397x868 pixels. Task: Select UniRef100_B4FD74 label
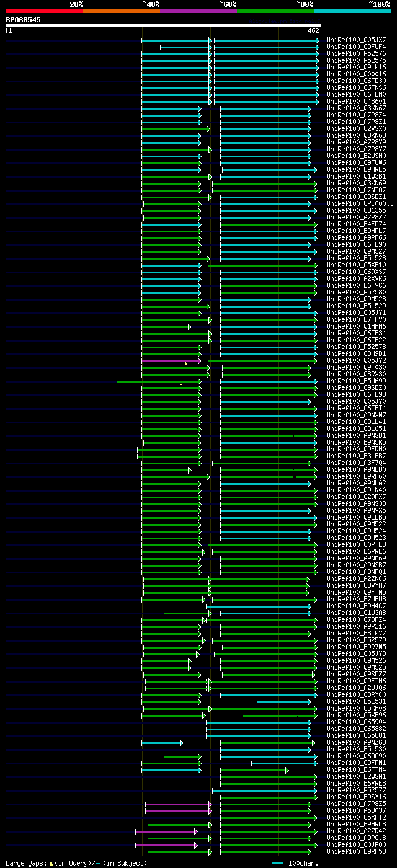pos(356,224)
